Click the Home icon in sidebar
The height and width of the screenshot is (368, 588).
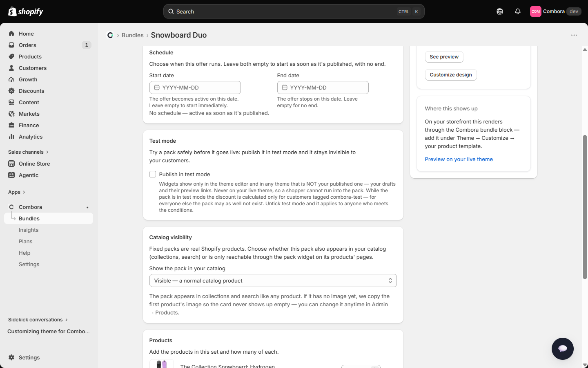pyautogui.click(x=11, y=34)
